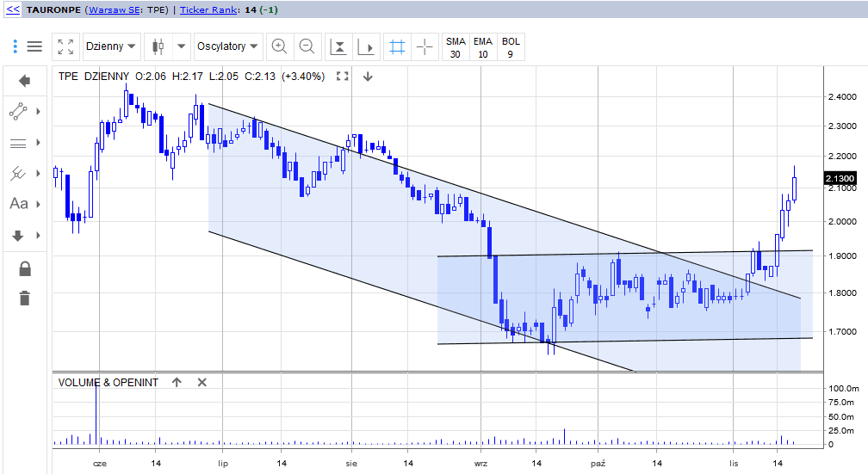
Task: Expand the fan tool options
Action: click(38, 174)
